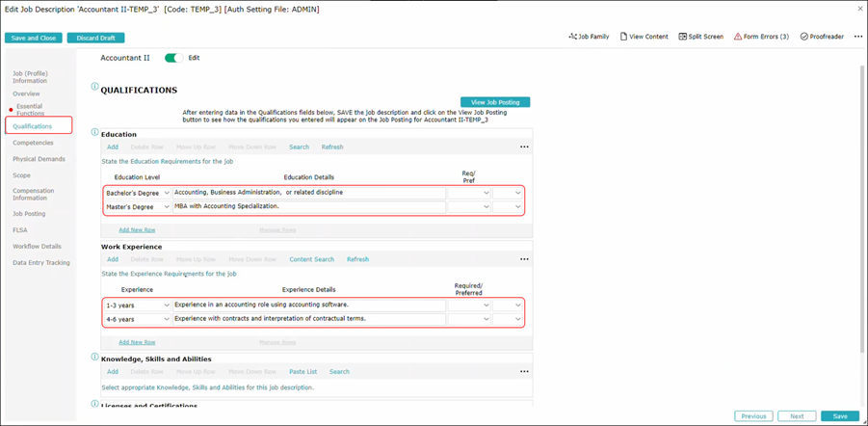Go to Overview section
Screen dimensions: 868x426
pos(26,93)
